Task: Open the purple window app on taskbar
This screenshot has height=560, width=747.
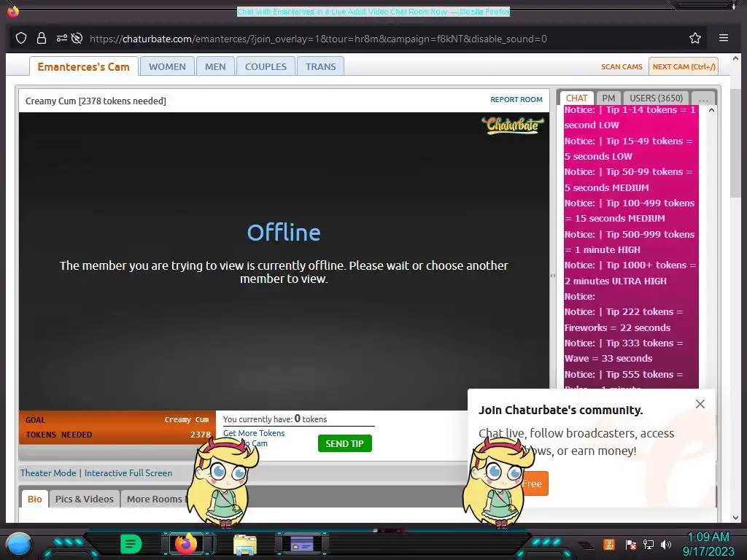Action: tap(301, 544)
